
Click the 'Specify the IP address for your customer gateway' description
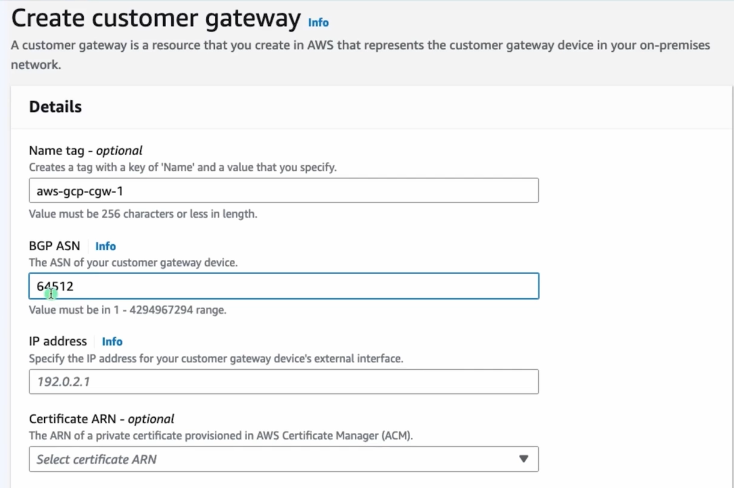(216, 359)
